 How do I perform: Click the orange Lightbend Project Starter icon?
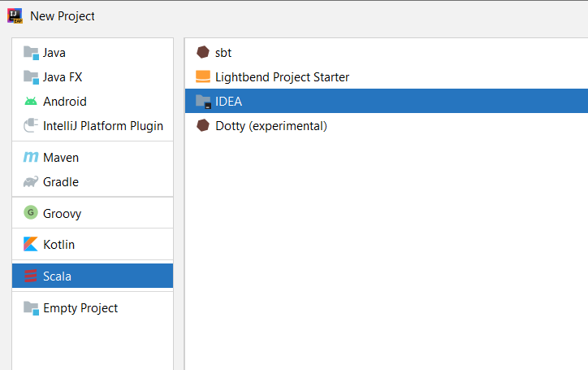[x=203, y=76]
